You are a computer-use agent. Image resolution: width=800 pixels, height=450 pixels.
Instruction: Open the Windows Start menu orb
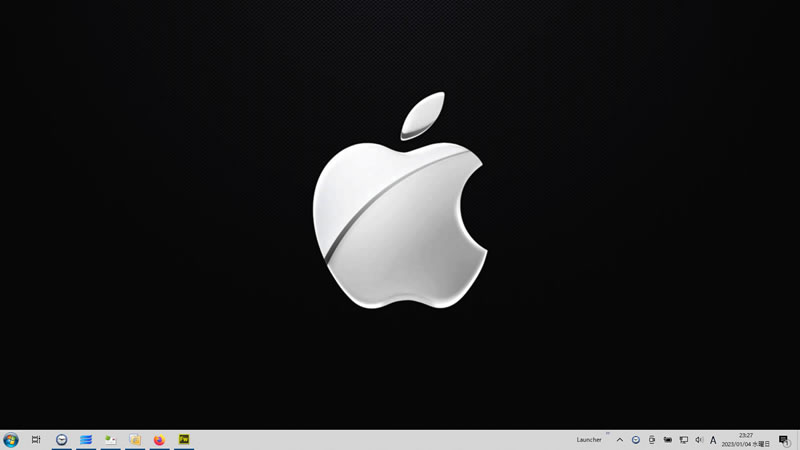(x=11, y=439)
